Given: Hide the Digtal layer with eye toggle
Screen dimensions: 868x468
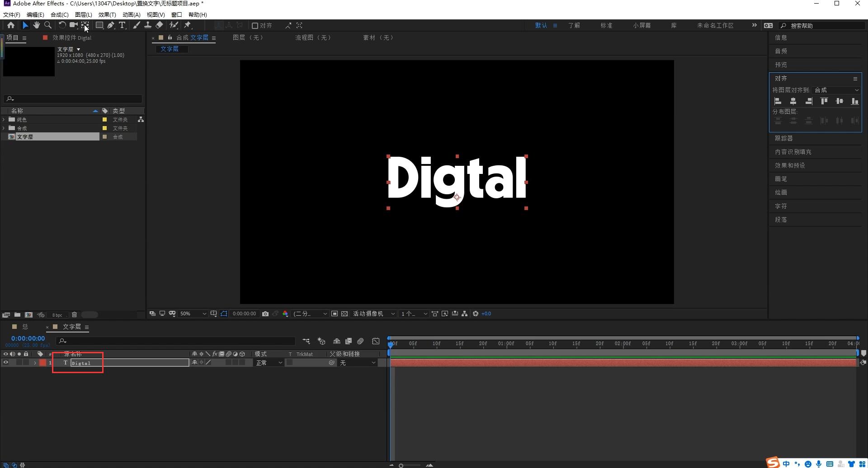Looking at the screenshot, I should [x=6, y=362].
